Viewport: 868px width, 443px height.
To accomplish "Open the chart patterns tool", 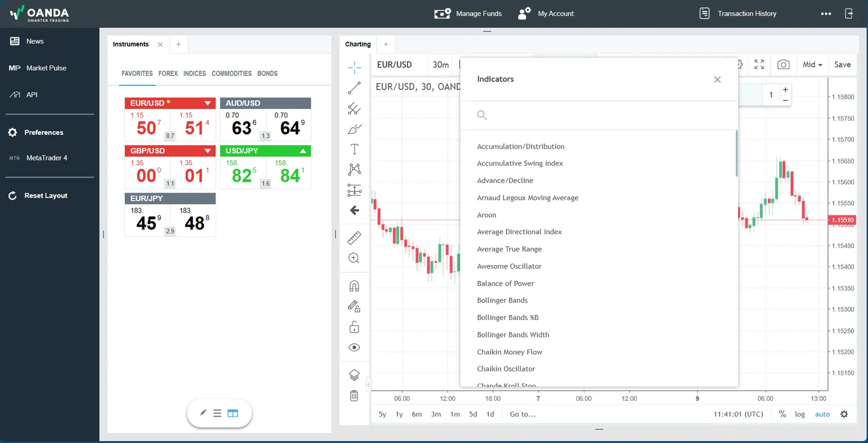I will click(x=354, y=169).
